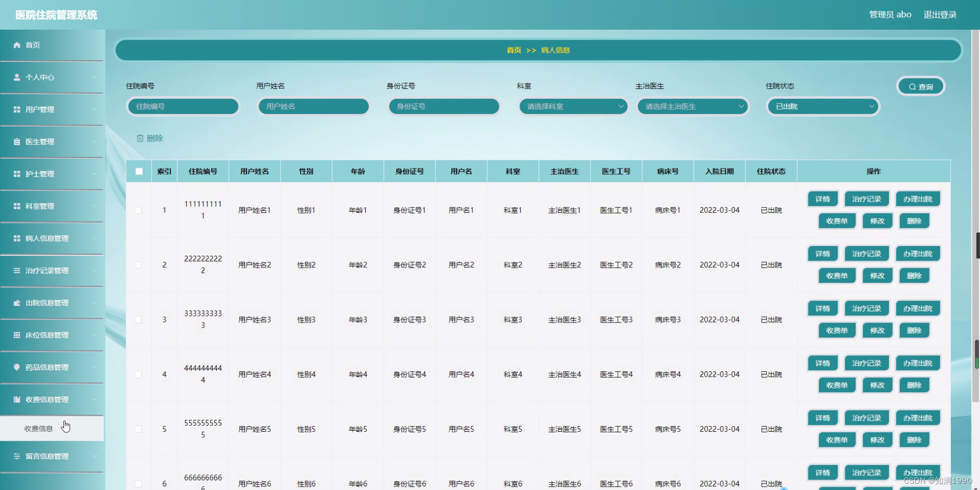Open the 请选择科室 dropdown
Screen dimensions: 980x490
point(573,106)
